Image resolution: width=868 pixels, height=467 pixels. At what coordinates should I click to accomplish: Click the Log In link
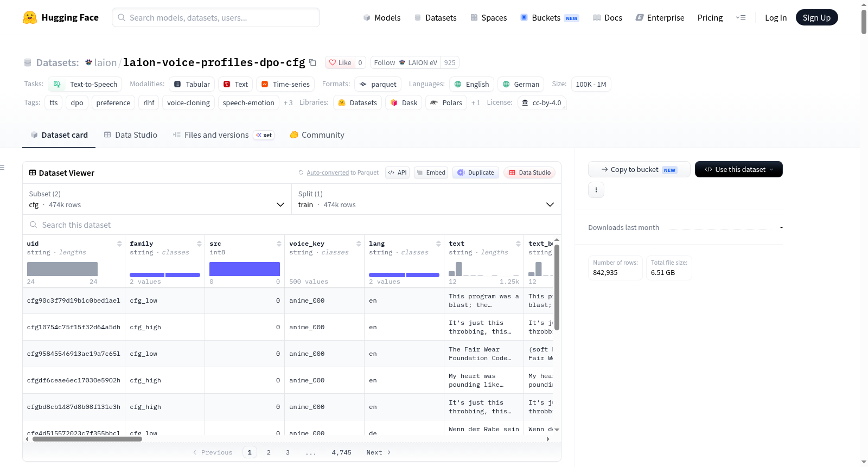776,17
